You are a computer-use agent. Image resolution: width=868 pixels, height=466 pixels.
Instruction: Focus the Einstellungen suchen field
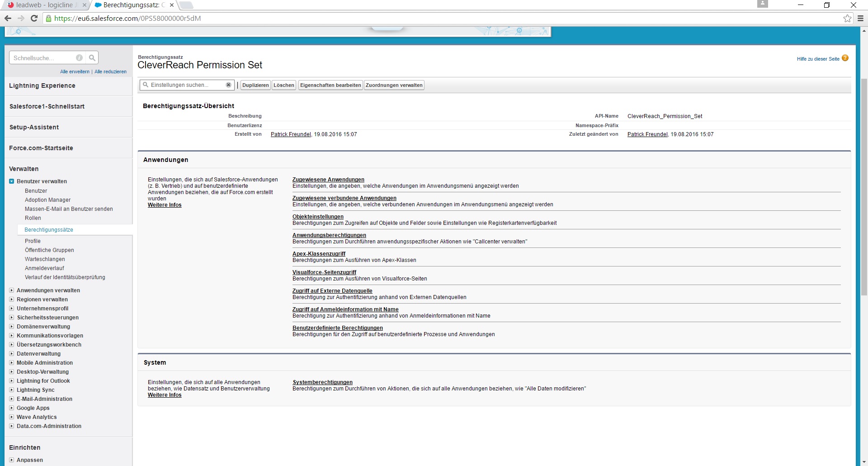tap(188, 85)
